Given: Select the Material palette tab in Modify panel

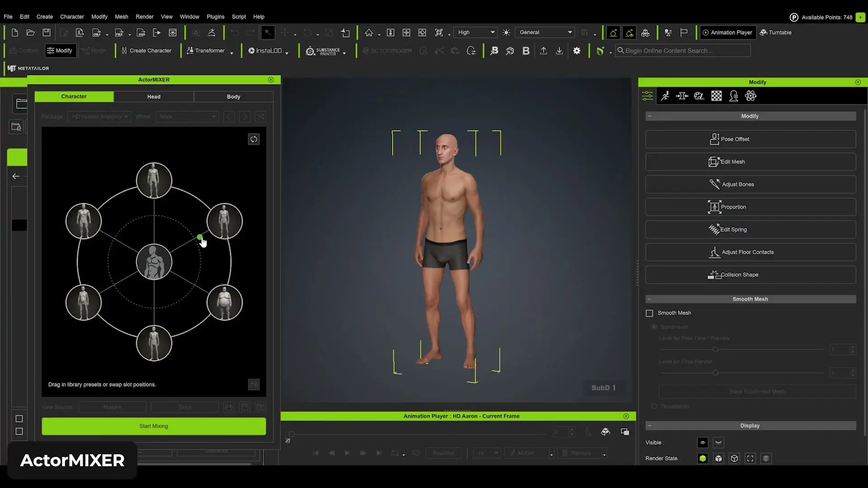Looking at the screenshot, I should [699, 96].
